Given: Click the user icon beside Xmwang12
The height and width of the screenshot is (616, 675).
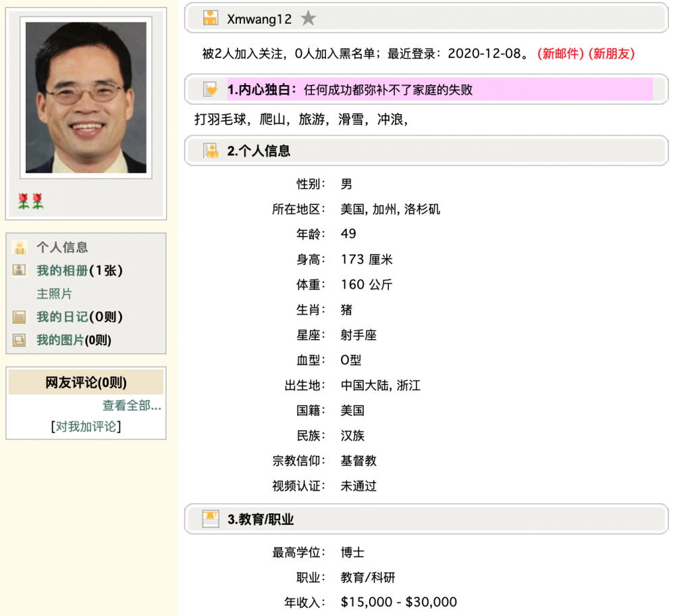Looking at the screenshot, I should 211,18.
